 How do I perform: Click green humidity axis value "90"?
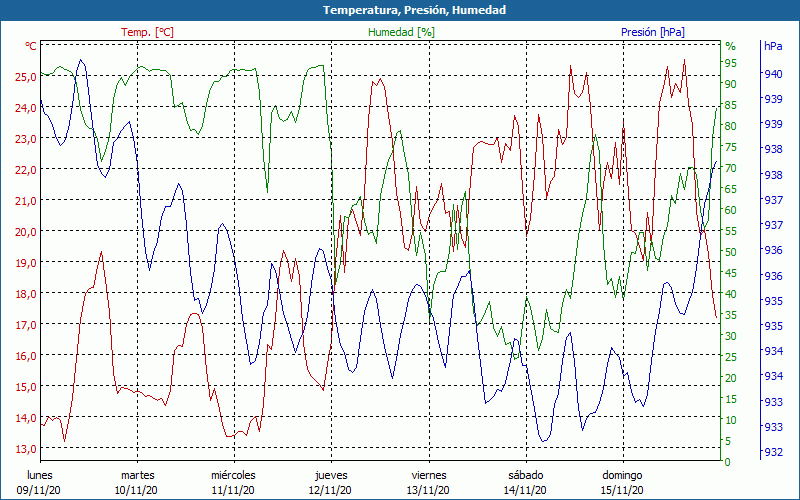pyautogui.click(x=731, y=84)
